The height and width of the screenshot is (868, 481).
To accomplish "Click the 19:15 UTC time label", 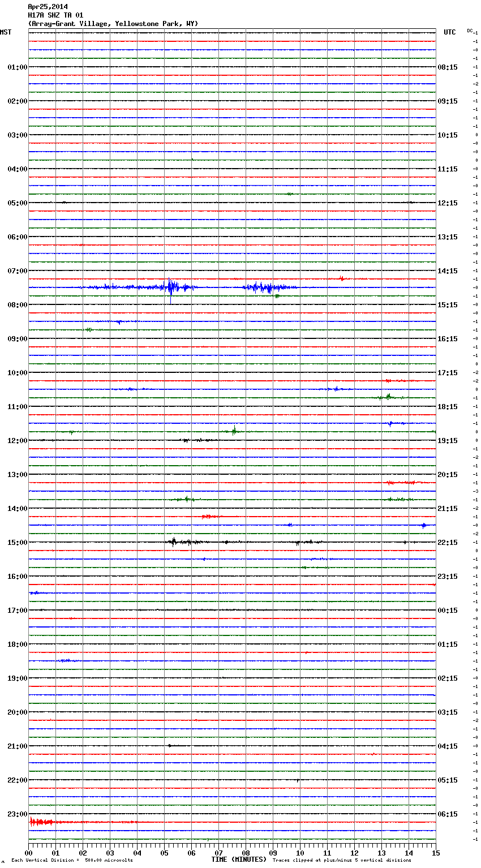I will pos(448,441).
